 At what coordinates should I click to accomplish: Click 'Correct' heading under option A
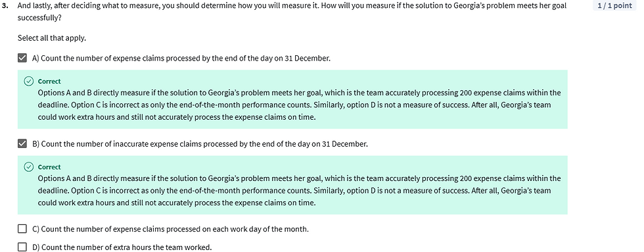[49, 82]
